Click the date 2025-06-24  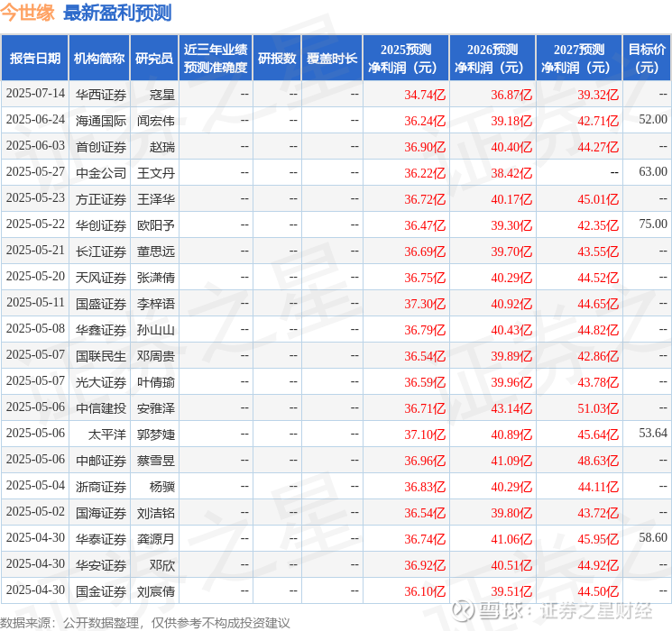pos(35,120)
